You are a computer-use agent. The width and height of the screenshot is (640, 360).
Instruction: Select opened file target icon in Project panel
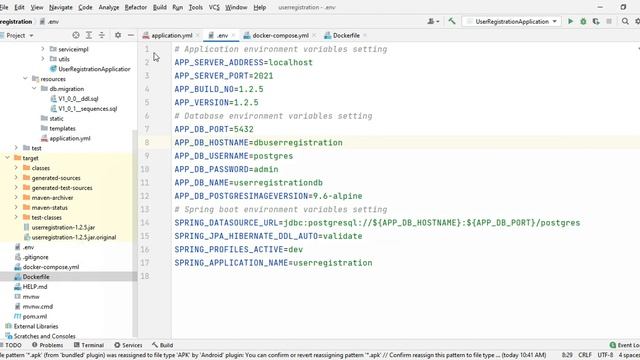[76, 36]
